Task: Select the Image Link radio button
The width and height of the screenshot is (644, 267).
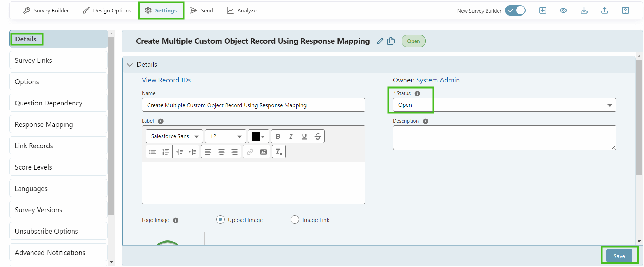Action: (295, 220)
